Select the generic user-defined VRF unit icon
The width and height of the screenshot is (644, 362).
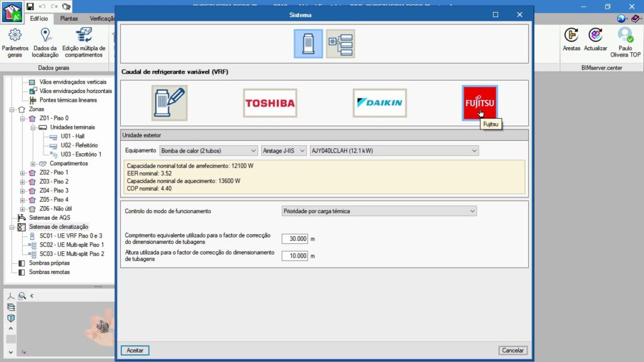[x=169, y=103]
